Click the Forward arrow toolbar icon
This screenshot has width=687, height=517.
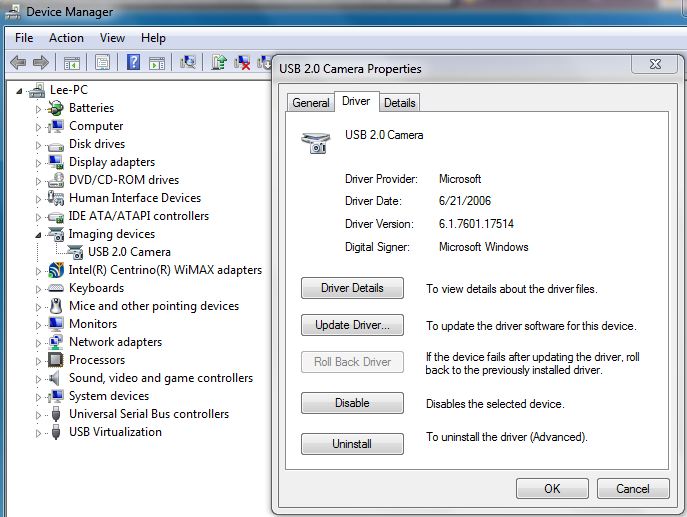pos(41,63)
